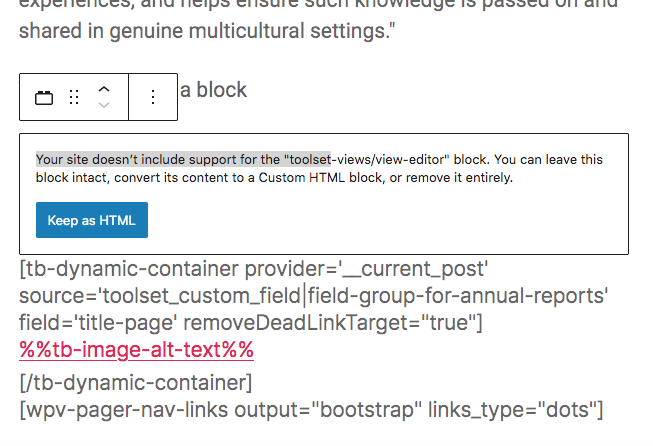Place the cursor in the "multicultural settings" paragraph
The height and width of the screenshot is (446, 653).
tap(207, 31)
